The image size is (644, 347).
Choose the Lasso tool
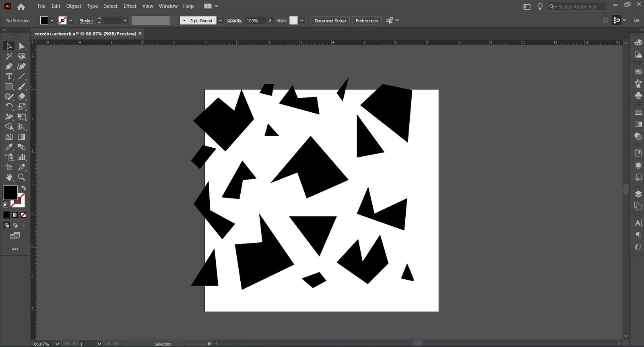point(22,56)
